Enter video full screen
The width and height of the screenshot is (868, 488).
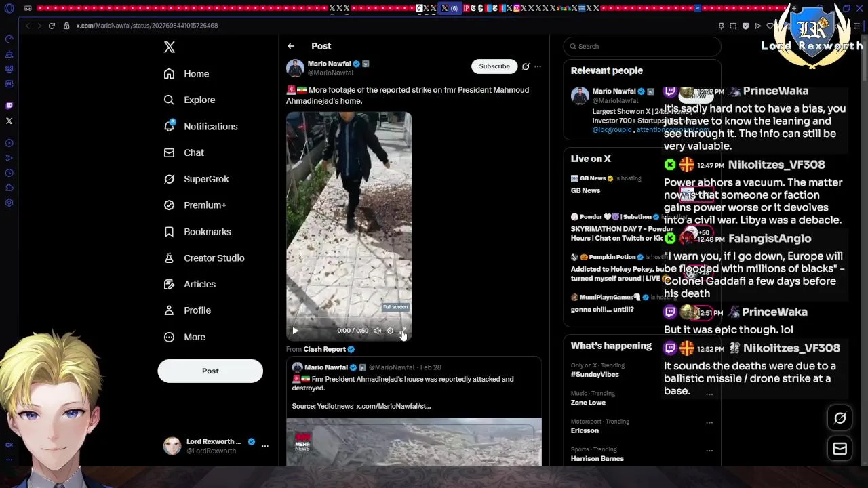403,331
